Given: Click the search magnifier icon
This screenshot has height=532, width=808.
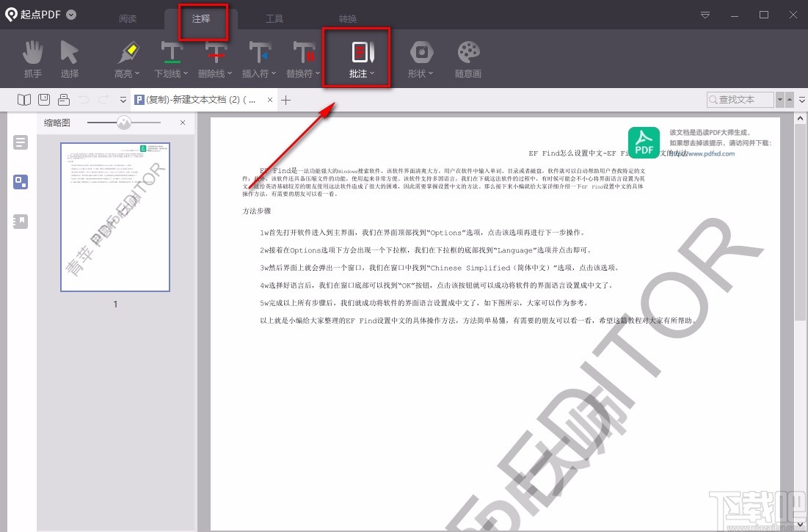Looking at the screenshot, I should [713, 99].
